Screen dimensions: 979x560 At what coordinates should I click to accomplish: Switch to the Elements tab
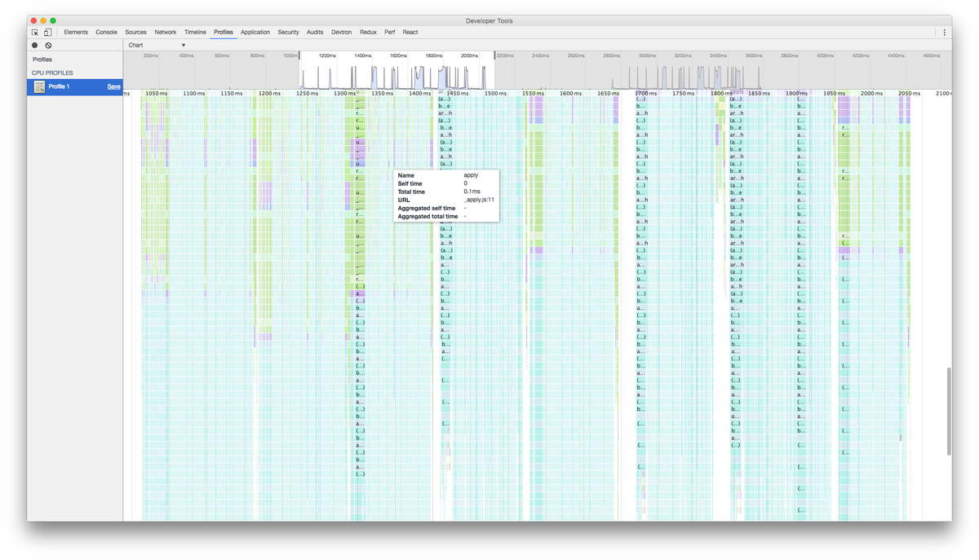tap(76, 32)
